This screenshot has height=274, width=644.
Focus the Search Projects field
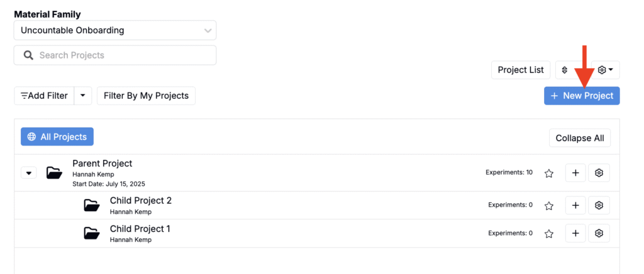(115, 55)
